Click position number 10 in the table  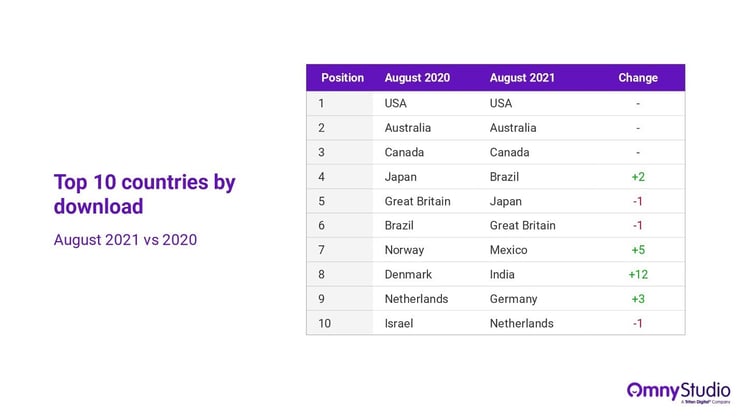pyautogui.click(x=324, y=323)
